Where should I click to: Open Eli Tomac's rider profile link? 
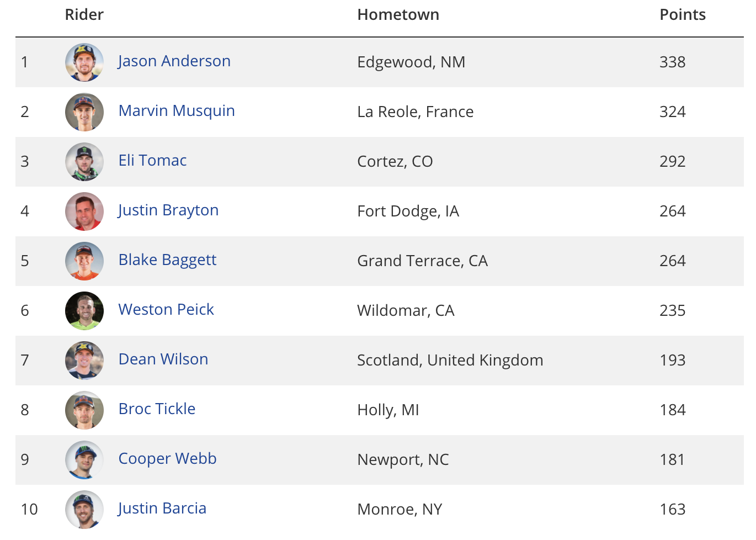coord(153,161)
